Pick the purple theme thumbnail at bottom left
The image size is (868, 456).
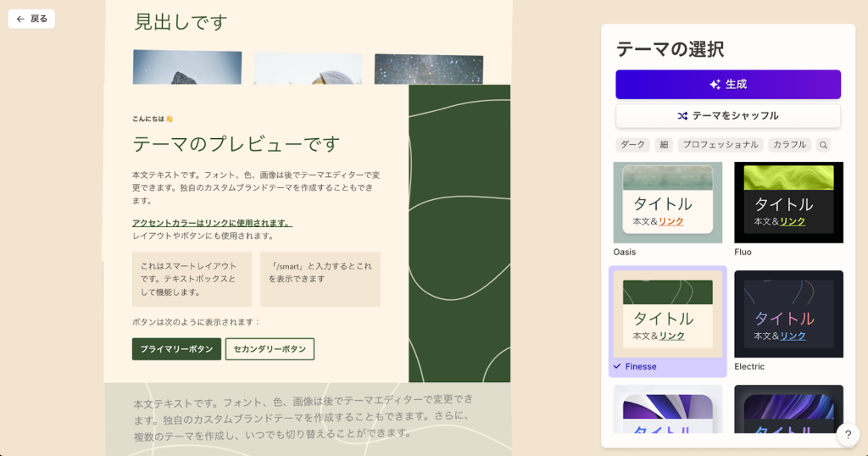(x=668, y=411)
